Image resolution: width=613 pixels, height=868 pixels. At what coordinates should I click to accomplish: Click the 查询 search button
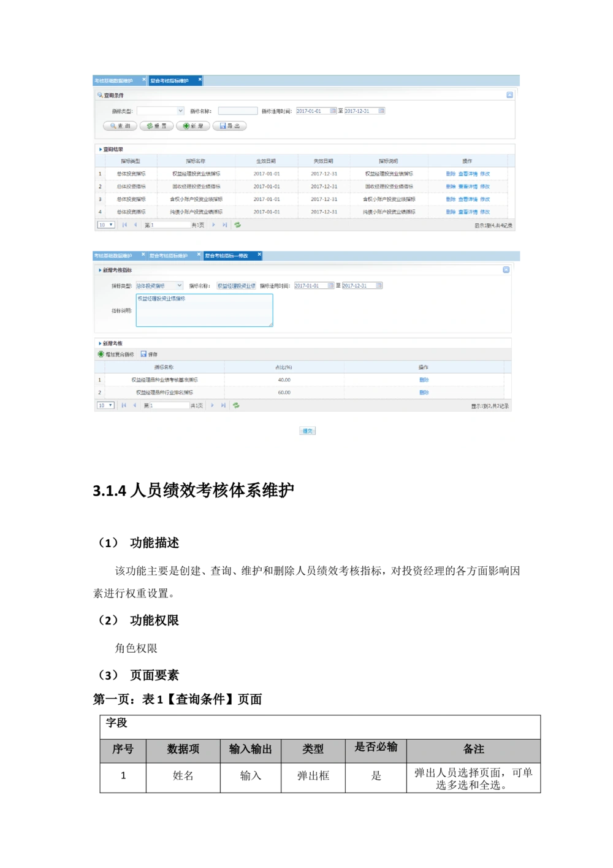[x=120, y=126]
